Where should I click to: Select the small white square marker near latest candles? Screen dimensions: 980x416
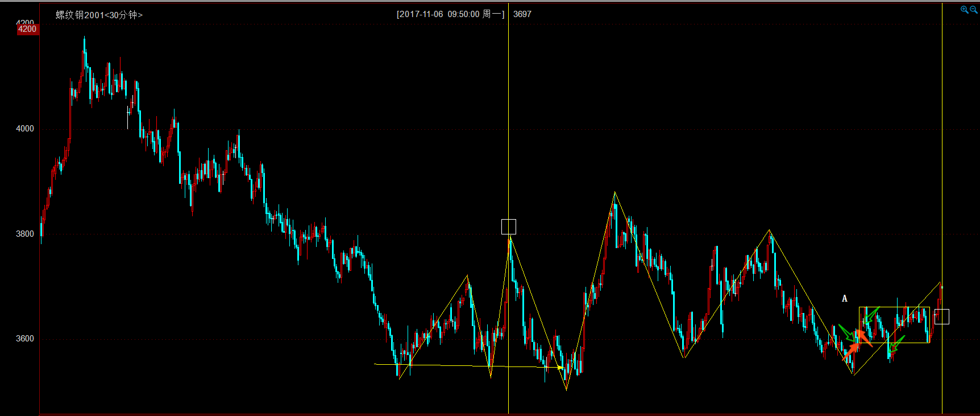pyautogui.click(x=942, y=317)
